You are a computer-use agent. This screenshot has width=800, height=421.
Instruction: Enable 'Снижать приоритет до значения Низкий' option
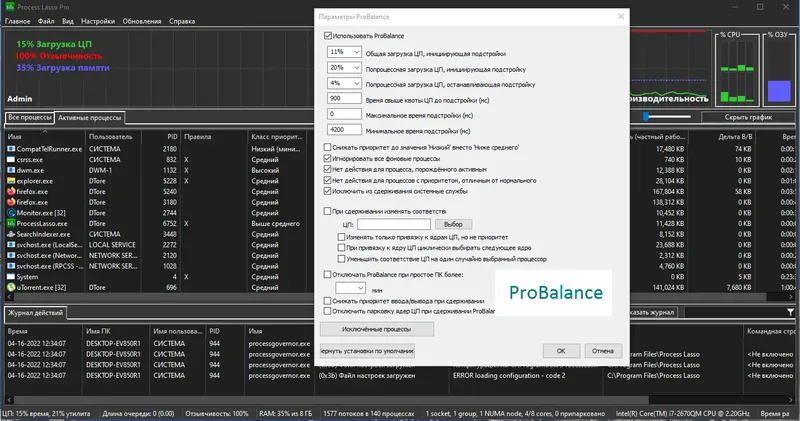328,147
